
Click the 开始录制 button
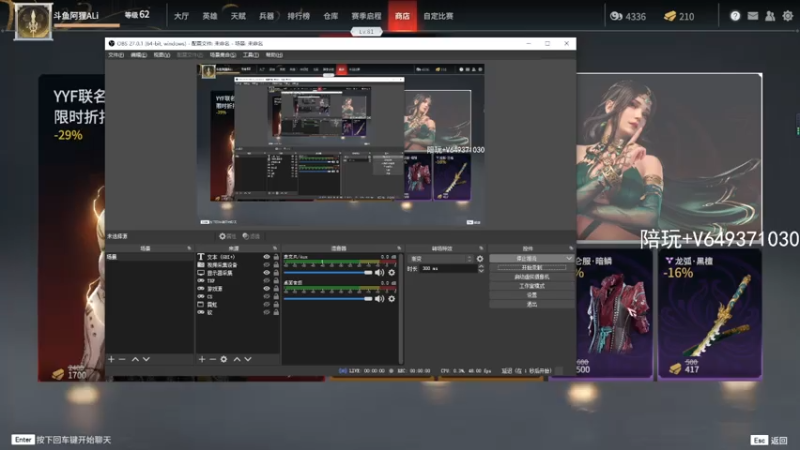(532, 267)
